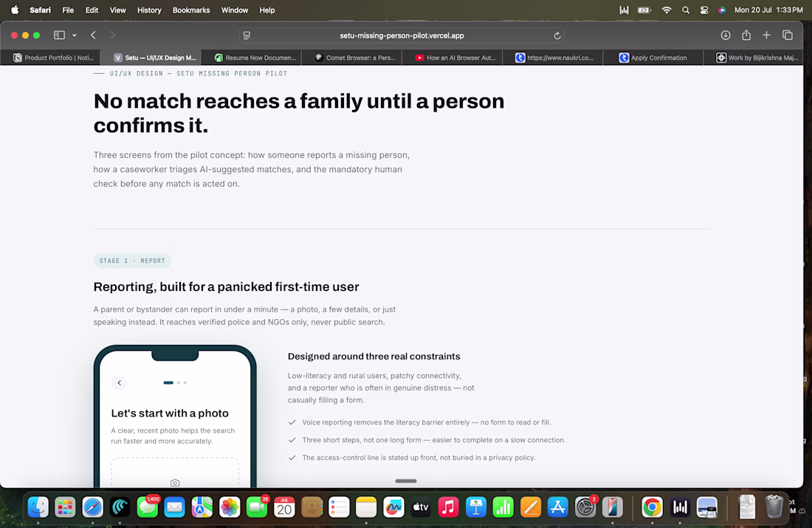Open the Share menu
The height and width of the screenshot is (528, 812).
tap(746, 35)
